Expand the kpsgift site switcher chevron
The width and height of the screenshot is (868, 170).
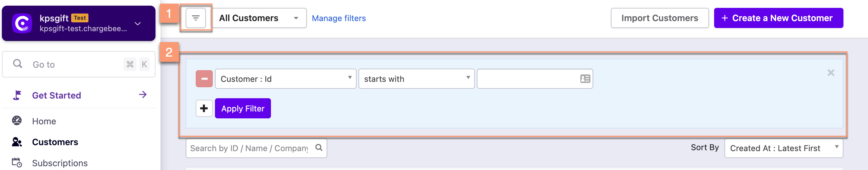(138, 24)
